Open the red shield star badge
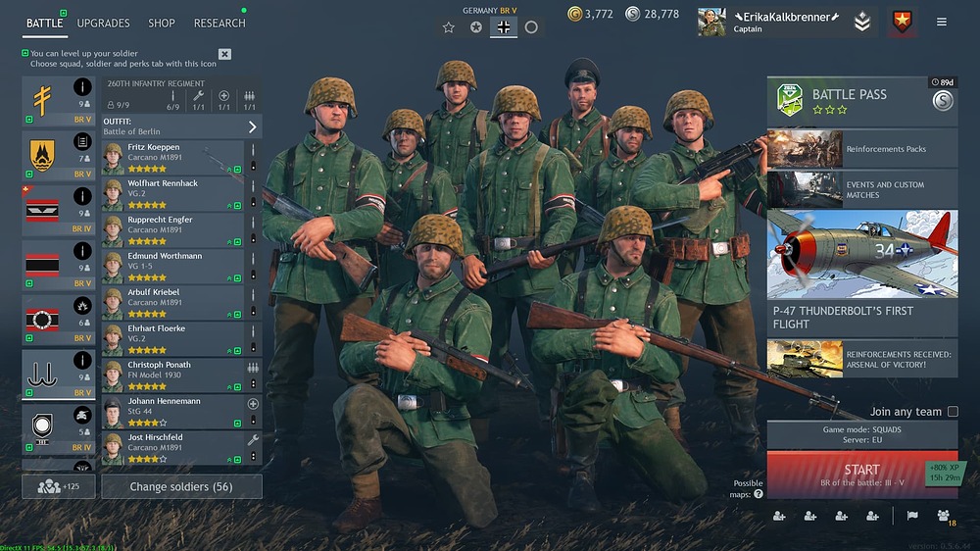This screenshot has width=980, height=551. 902,22
